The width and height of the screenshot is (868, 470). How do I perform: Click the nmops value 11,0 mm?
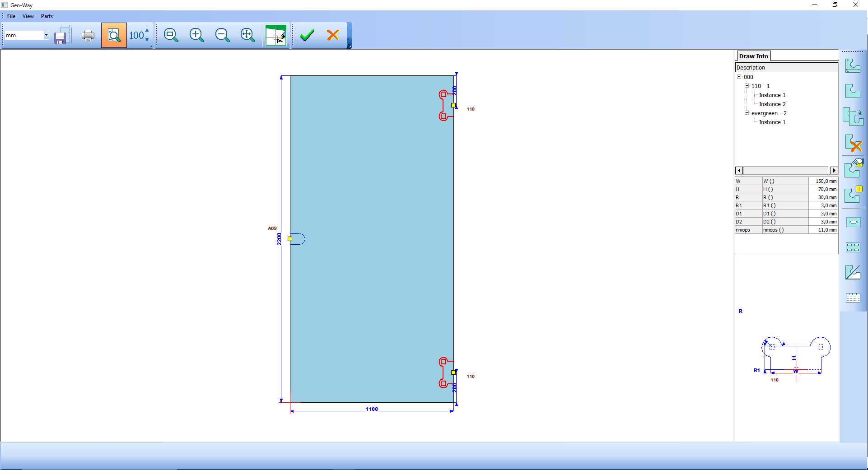tap(823, 230)
